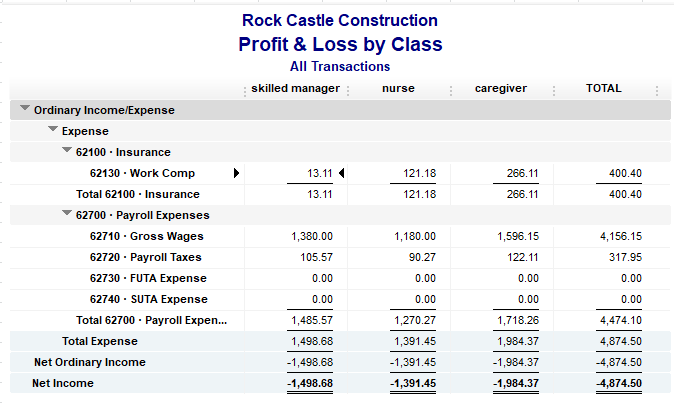This screenshot has width=674, height=416.
Task: Click the left arrow next to 13.11
Action: tap(342, 173)
